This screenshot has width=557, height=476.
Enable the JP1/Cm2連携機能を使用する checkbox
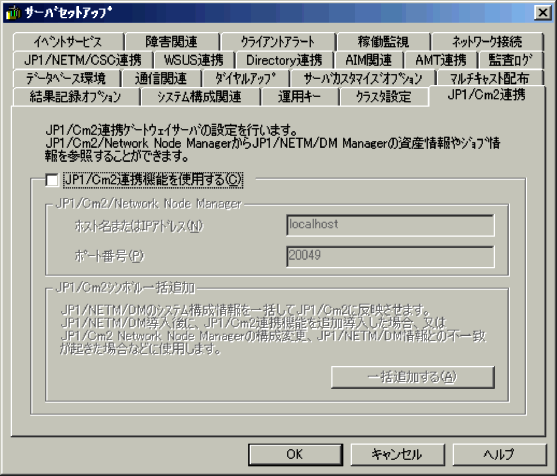52,180
